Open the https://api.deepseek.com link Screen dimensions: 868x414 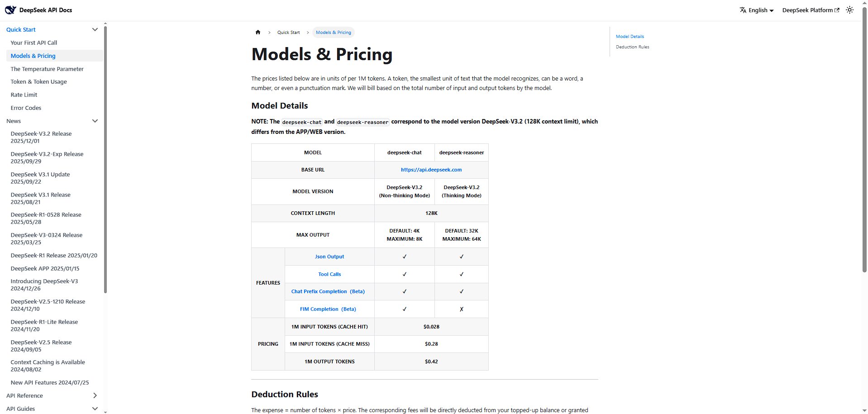(x=431, y=170)
